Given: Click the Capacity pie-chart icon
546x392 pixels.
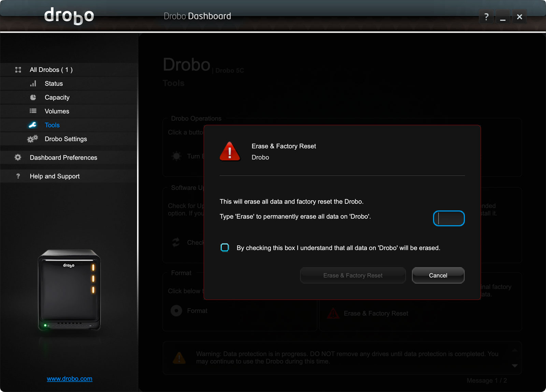Looking at the screenshot, I should coord(33,97).
